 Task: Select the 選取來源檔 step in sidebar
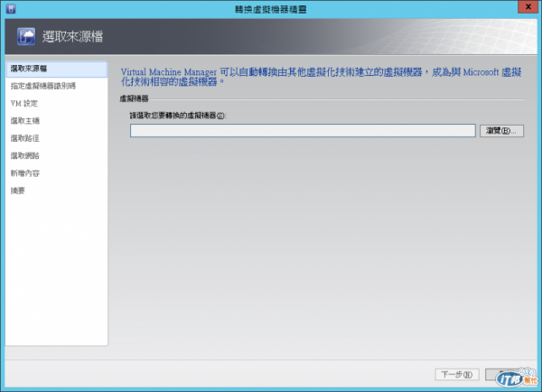[57, 69]
